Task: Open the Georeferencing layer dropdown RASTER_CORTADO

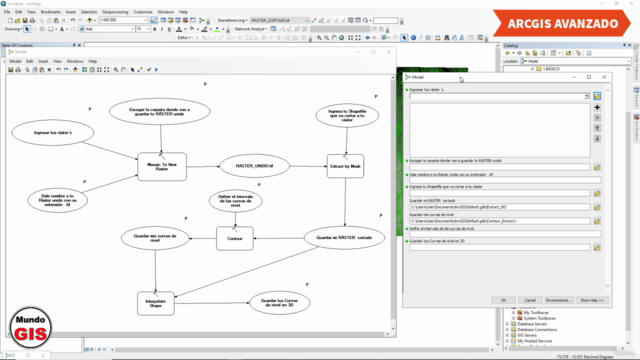Action: (307, 20)
